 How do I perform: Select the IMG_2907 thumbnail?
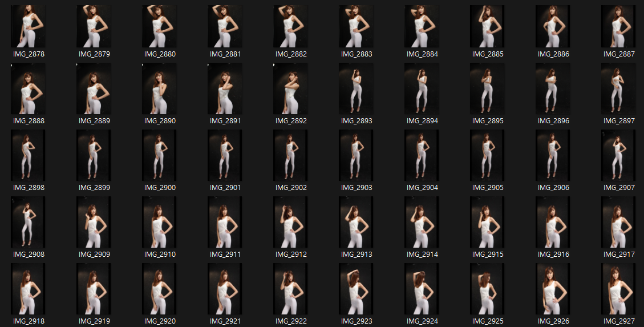coord(619,155)
